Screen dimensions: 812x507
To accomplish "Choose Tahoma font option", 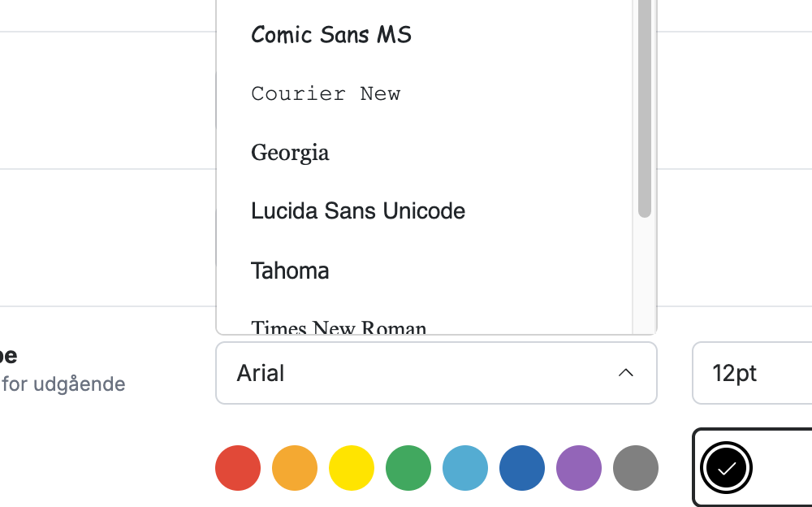I will pyautogui.click(x=424, y=271).
